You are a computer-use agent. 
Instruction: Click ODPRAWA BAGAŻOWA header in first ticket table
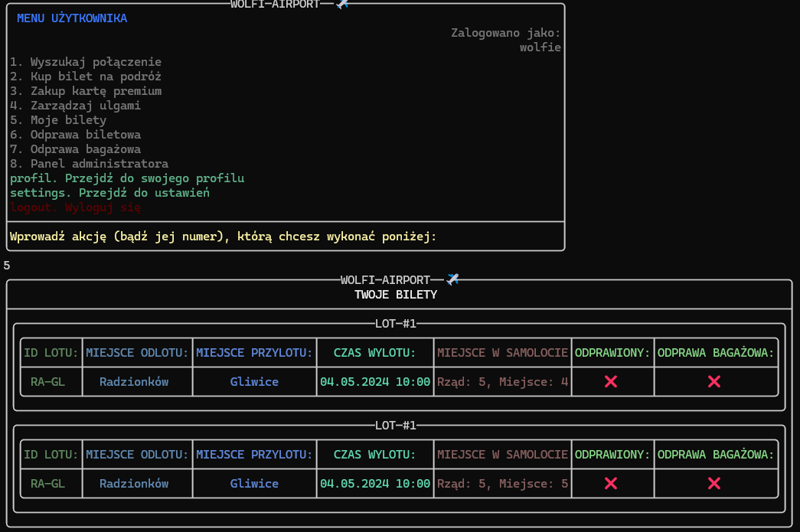pyautogui.click(x=716, y=353)
